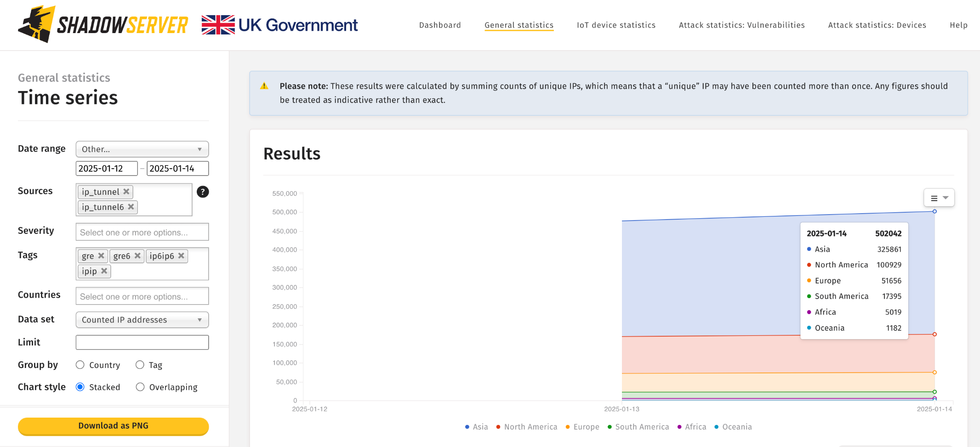The width and height of the screenshot is (980, 447).
Task: Open the Severity options selector
Action: click(142, 232)
